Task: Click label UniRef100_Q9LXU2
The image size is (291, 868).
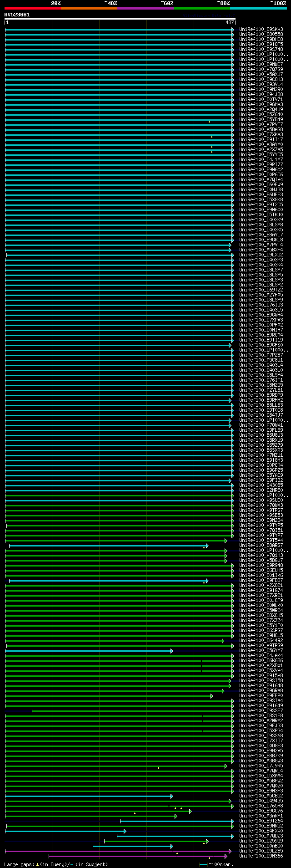Action: pyautogui.click(x=261, y=255)
